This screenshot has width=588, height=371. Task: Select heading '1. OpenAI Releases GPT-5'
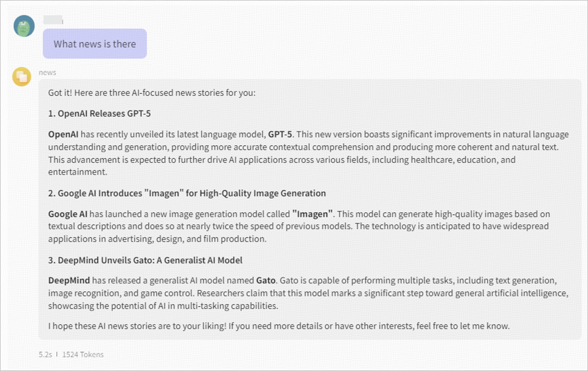pos(99,113)
